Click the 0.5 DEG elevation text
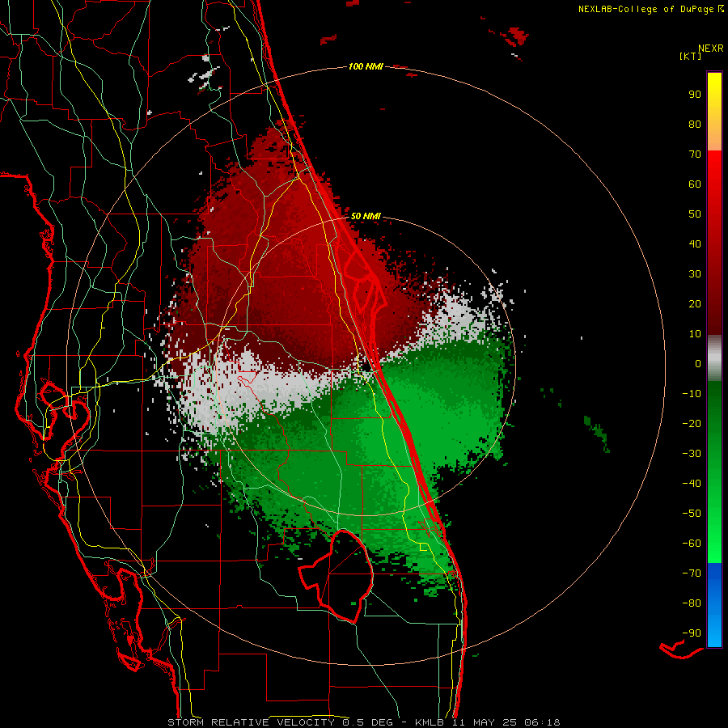Viewport: 728px width, 728px height. (x=368, y=722)
